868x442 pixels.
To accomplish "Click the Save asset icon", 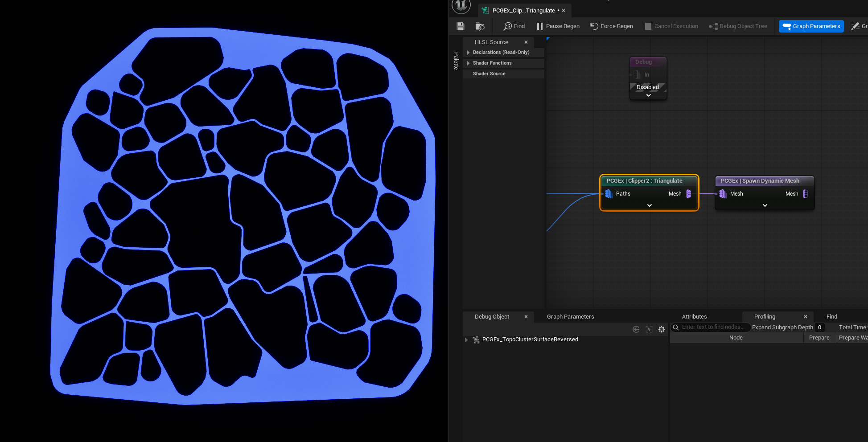I will (461, 26).
